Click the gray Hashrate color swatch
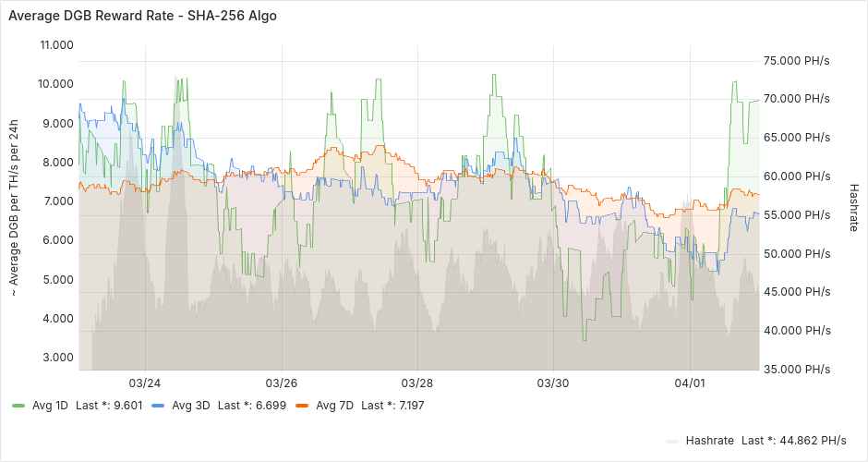The height and width of the screenshot is (462, 868). point(673,440)
